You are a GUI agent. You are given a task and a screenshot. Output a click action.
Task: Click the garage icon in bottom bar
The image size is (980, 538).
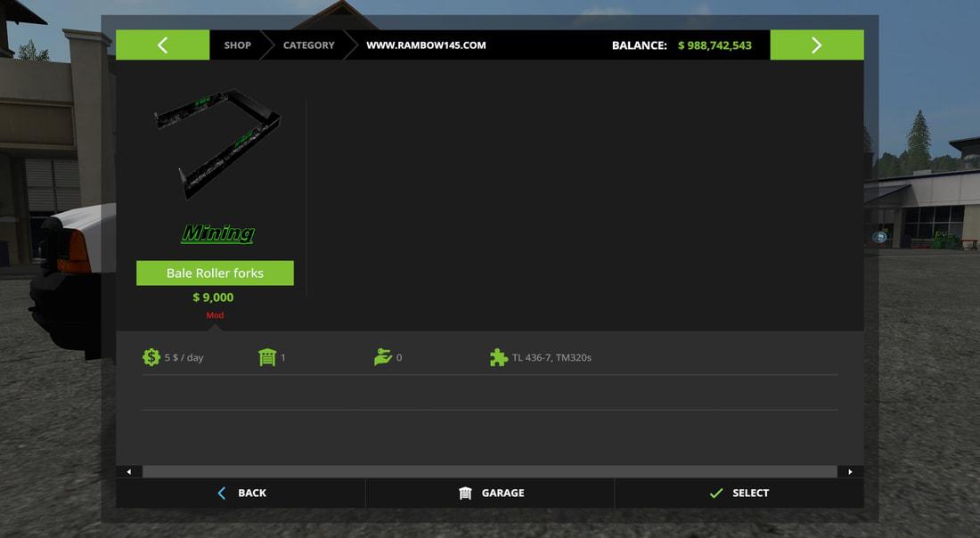coord(465,493)
